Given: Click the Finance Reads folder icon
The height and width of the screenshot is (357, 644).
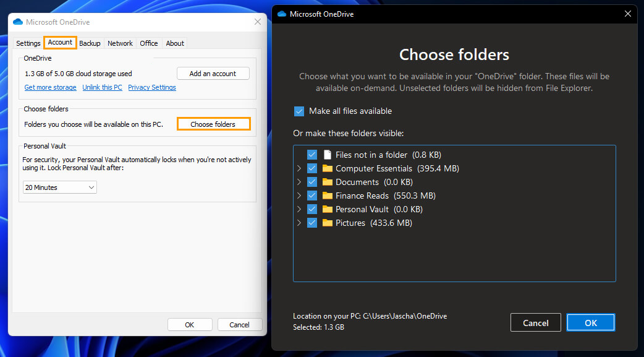Looking at the screenshot, I should (328, 196).
